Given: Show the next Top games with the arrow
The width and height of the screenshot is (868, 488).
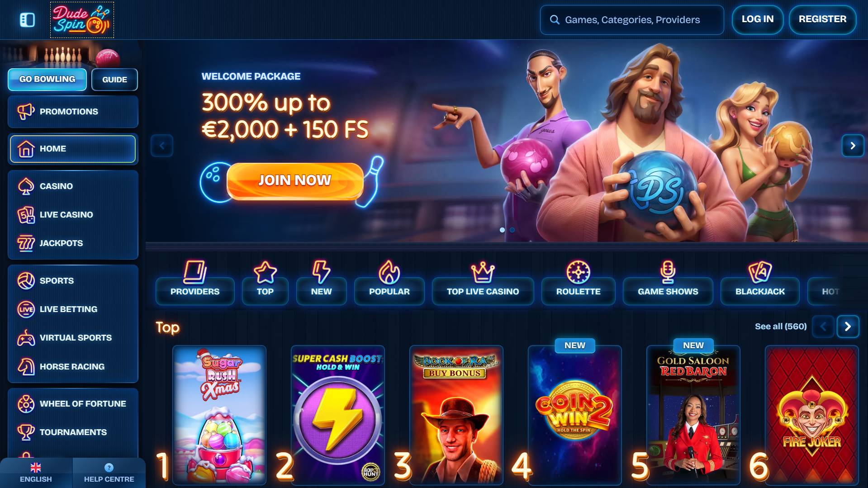Looking at the screenshot, I should 848,327.
